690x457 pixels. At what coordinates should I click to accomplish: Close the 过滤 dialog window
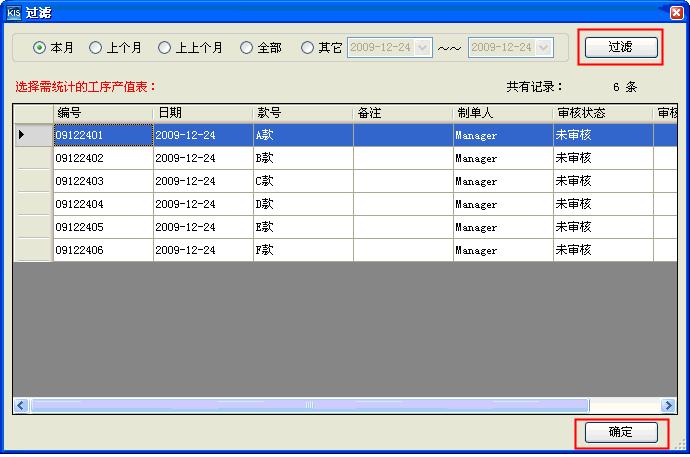(x=675, y=13)
